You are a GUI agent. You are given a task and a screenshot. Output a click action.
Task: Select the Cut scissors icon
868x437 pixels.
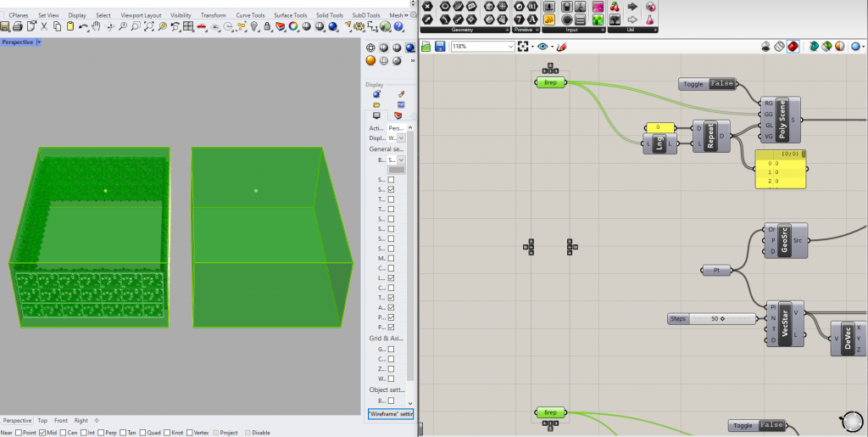tap(44, 26)
